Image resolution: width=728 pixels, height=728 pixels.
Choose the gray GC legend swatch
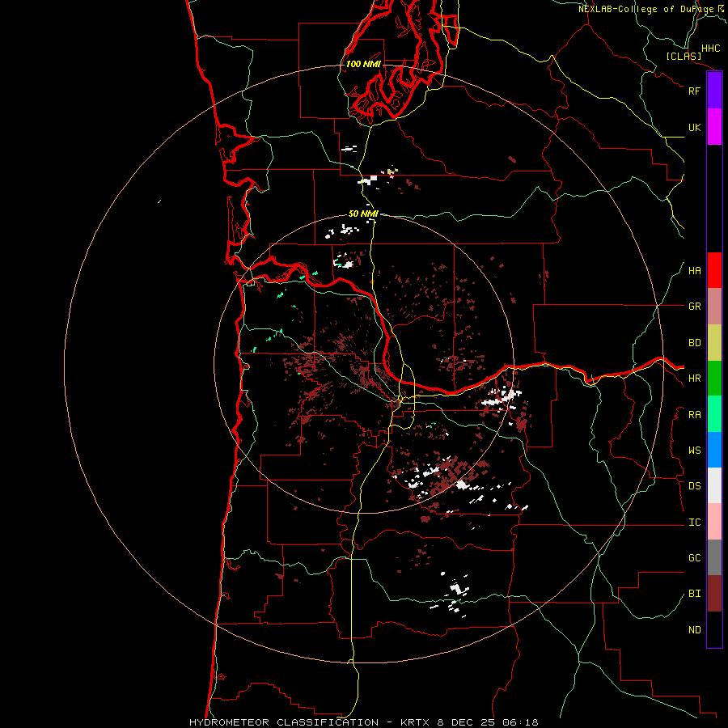[714, 557]
